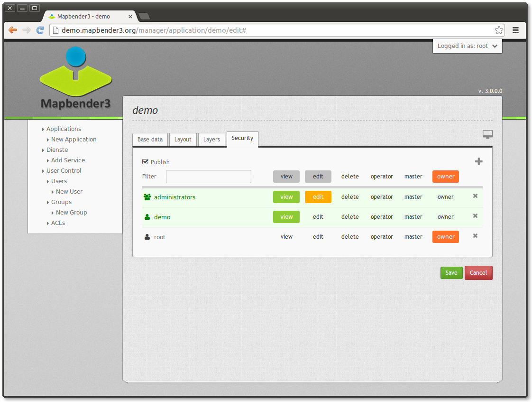Screen dimensions: 532x402
Task: Remove the root row with its X
Action: (476, 236)
